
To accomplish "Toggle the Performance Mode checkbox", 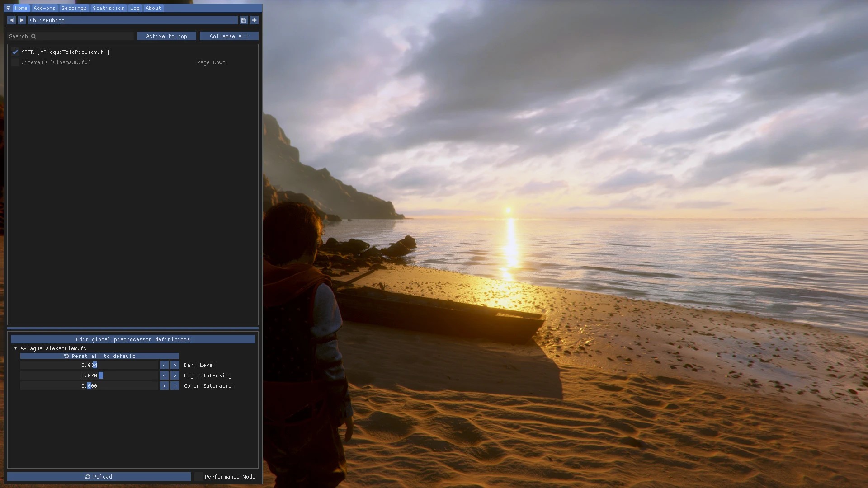I will coord(198,477).
